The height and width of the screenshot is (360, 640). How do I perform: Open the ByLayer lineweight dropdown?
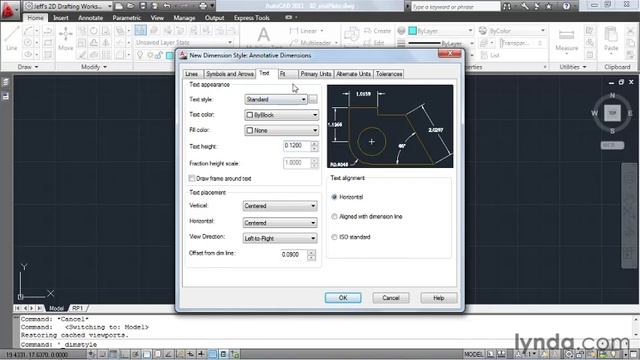(441, 43)
